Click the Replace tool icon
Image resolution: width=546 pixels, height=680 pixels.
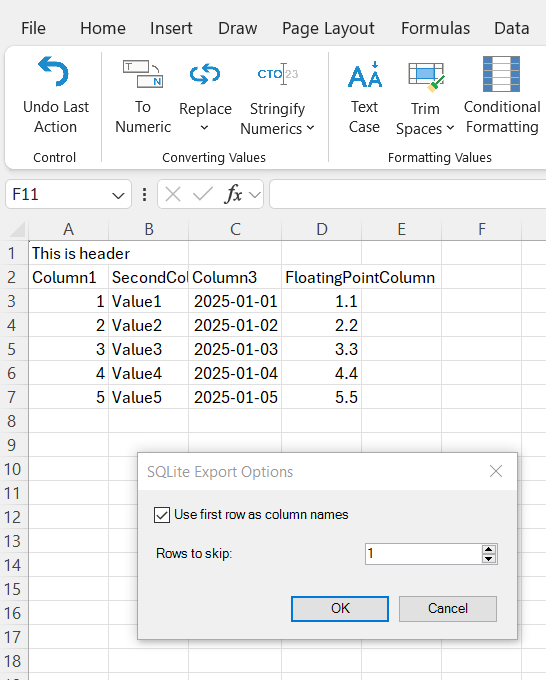(x=205, y=74)
